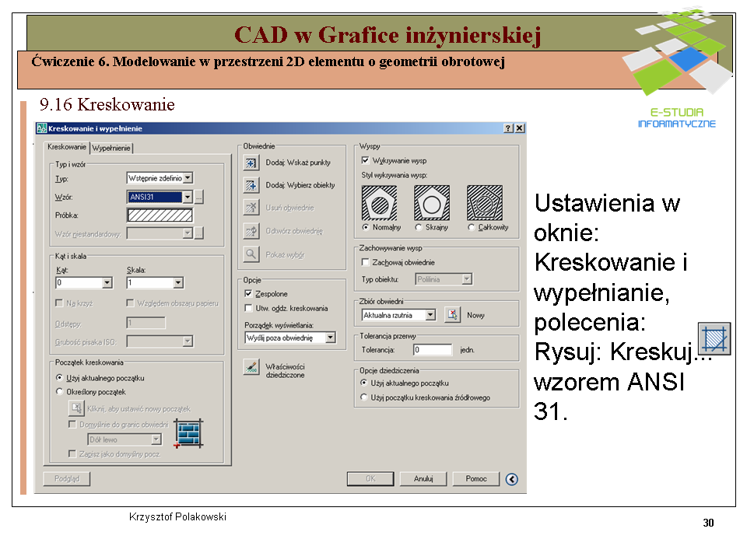This screenshot has height=560, width=747.
Task: Click the 'Nowy' boundary set icon
Action: pyautogui.click(x=453, y=315)
